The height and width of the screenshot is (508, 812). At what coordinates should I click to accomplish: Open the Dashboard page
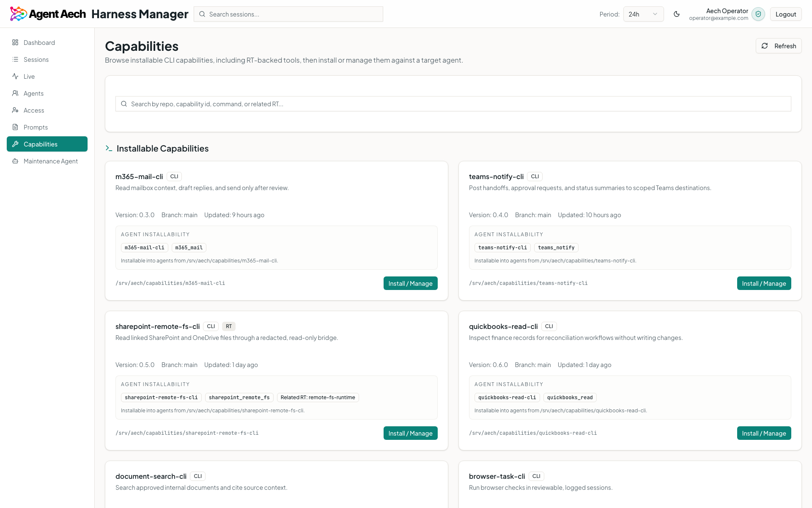[47, 42]
